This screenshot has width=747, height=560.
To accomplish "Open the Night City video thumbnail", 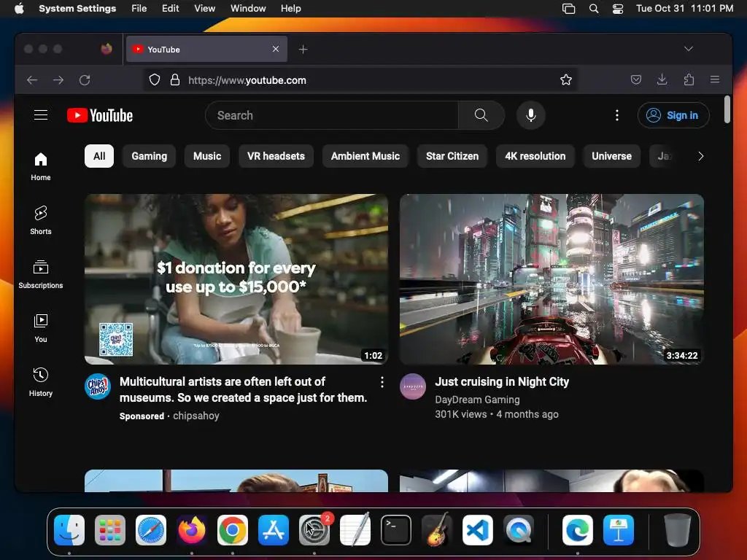I will pyautogui.click(x=551, y=279).
